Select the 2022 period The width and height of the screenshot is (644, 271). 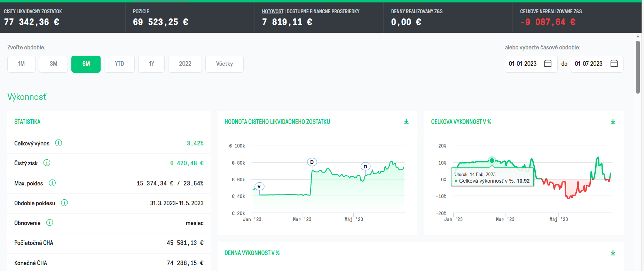[x=185, y=64]
